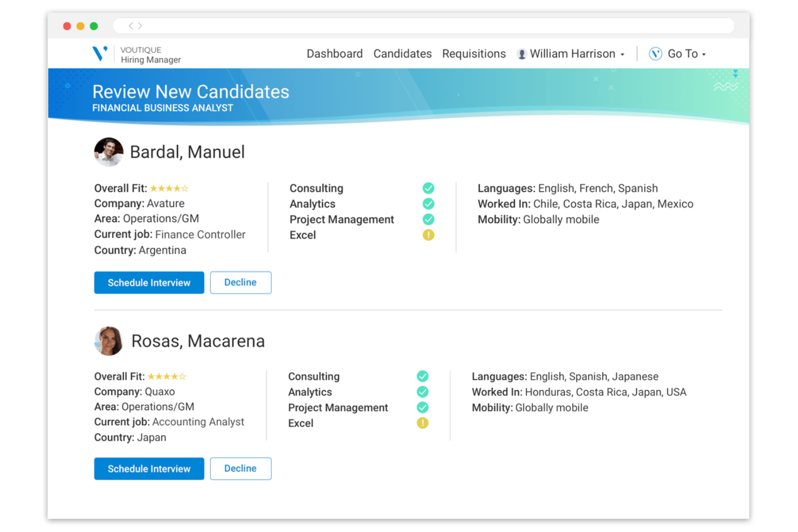Click the green check beside Consulting for Manuel
This screenshot has width=798, height=532.
(428, 188)
